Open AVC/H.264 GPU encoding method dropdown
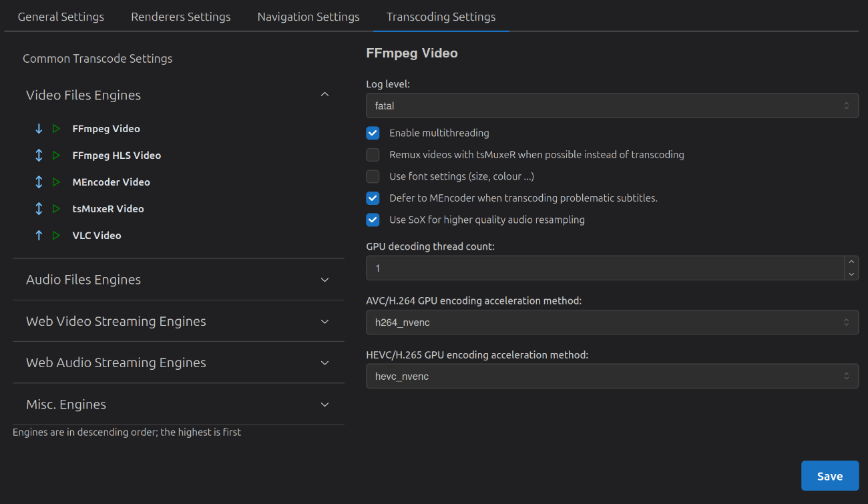 pos(612,322)
